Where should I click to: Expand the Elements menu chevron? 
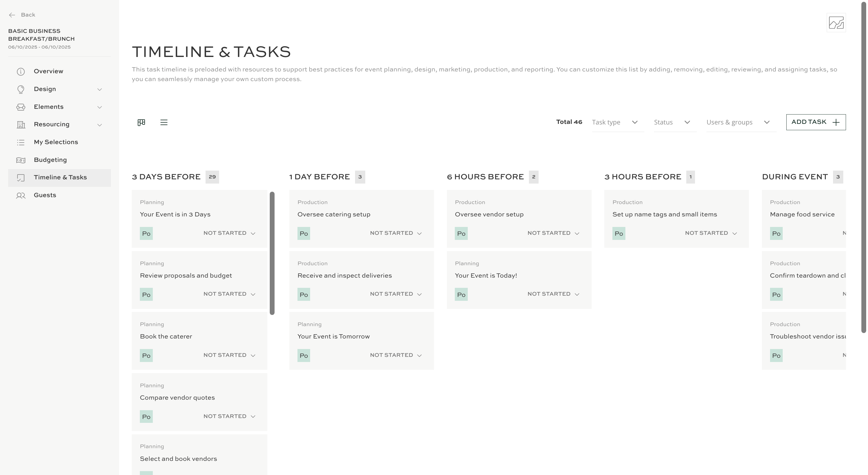[x=99, y=107]
